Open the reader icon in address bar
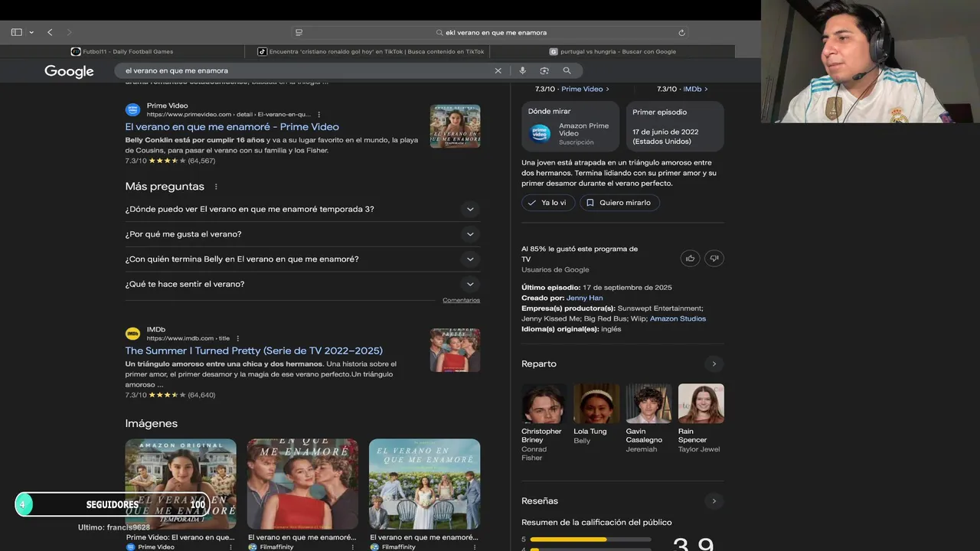This screenshot has height=551, width=980. pos(299,32)
